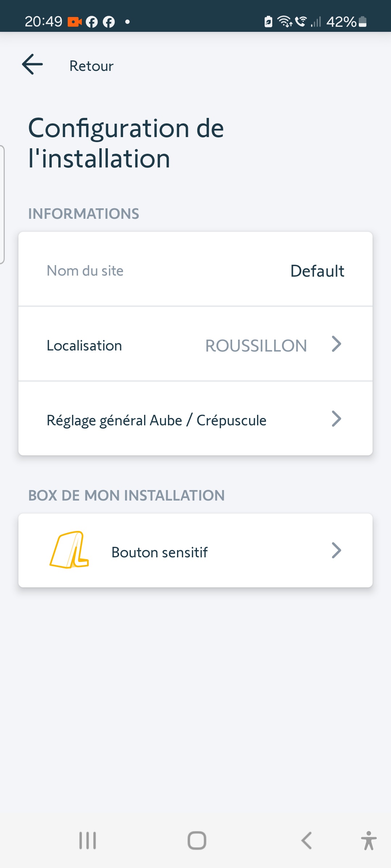Tap the leftmost Facebook notification icon
This screenshot has height=868, width=391.
click(92, 22)
